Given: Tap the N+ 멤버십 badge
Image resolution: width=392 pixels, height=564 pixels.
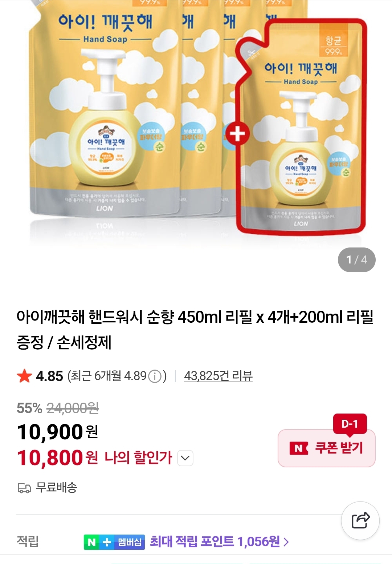Looking at the screenshot, I should [114, 542].
